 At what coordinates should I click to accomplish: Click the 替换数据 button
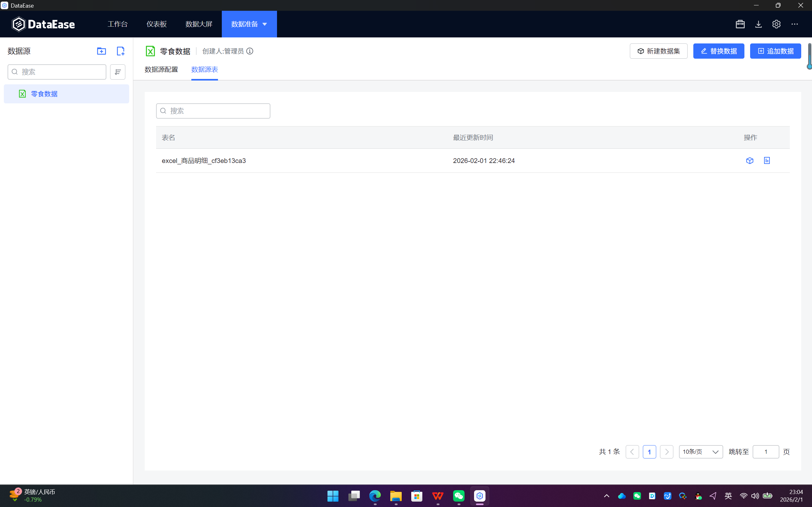coord(718,51)
